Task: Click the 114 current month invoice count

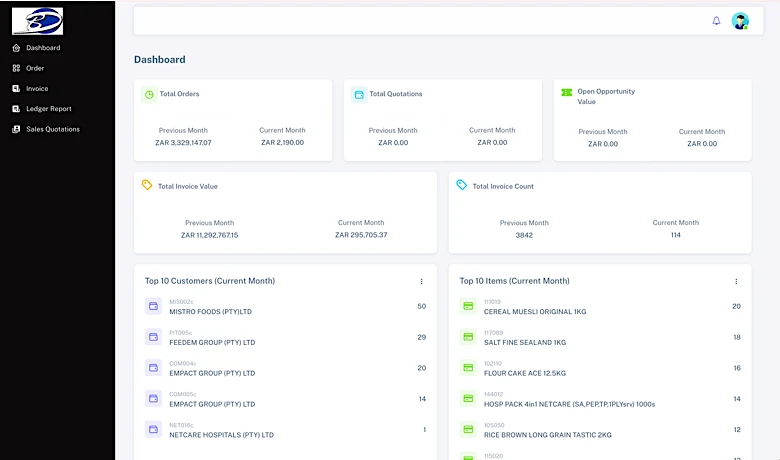Action: point(676,235)
